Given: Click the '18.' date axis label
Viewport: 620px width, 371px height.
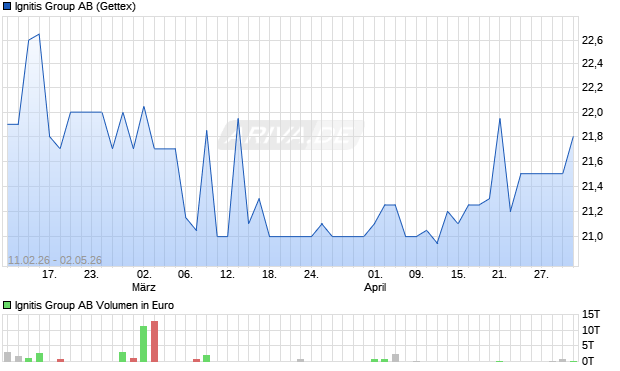Looking at the screenshot, I should [x=269, y=274].
